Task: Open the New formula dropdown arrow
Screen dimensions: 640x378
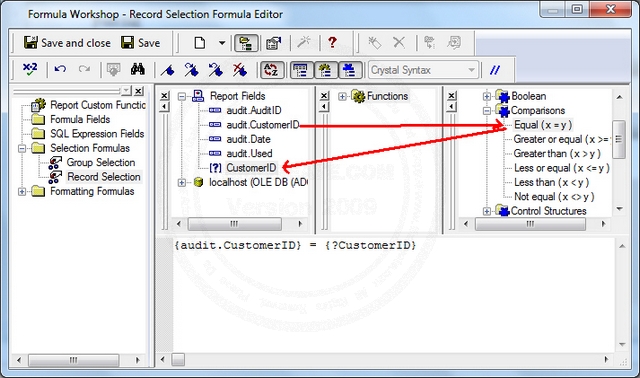Action: pyautogui.click(x=222, y=43)
